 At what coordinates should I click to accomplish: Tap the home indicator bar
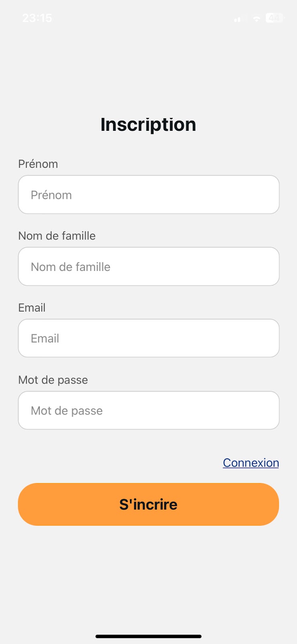click(x=149, y=636)
